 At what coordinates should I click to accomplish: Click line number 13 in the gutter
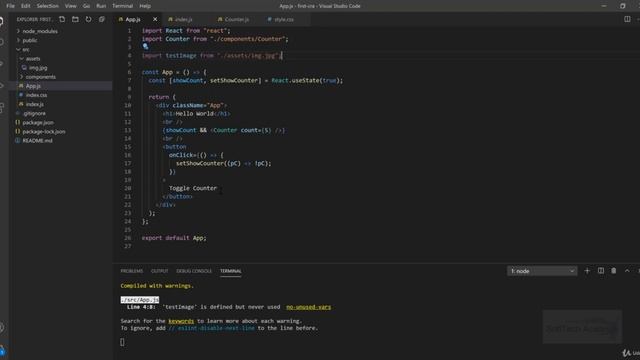[128, 130]
